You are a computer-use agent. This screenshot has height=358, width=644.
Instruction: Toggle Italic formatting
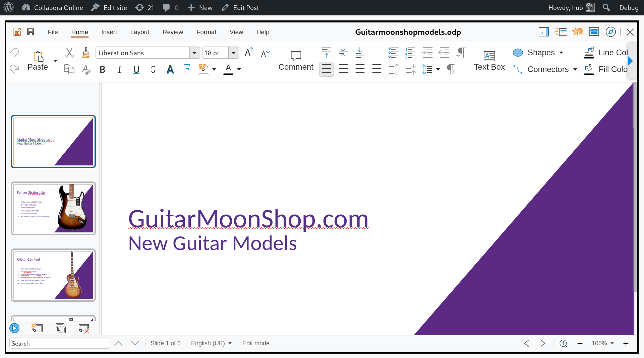tap(119, 69)
